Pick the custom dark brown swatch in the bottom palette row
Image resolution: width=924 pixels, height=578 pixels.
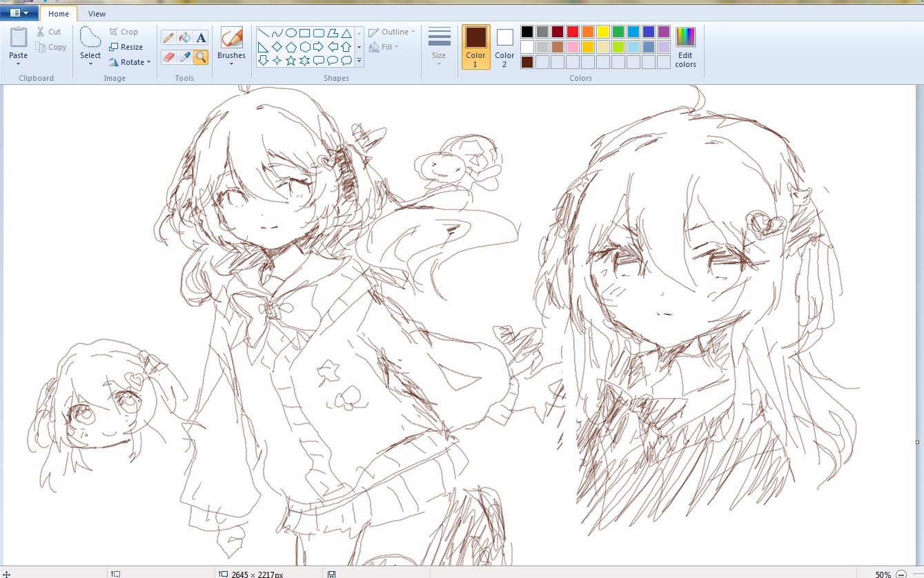pyautogui.click(x=527, y=62)
